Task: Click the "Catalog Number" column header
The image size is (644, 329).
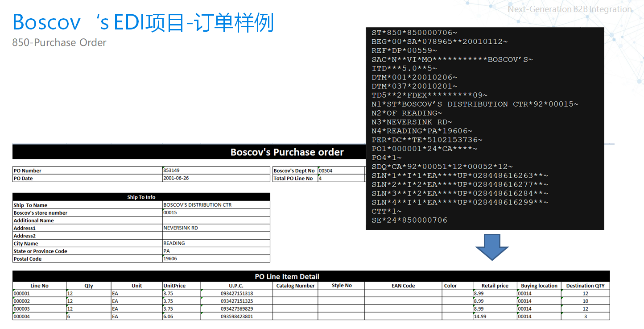Action: coord(295,286)
